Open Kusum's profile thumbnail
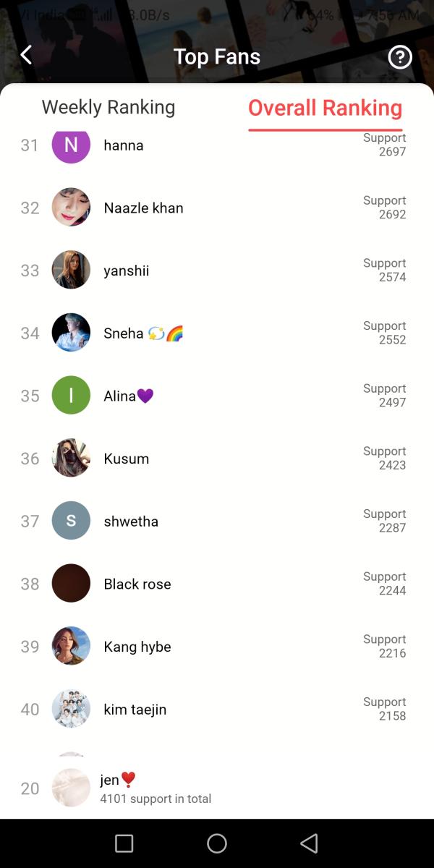The height and width of the screenshot is (868, 434). pyautogui.click(x=71, y=459)
